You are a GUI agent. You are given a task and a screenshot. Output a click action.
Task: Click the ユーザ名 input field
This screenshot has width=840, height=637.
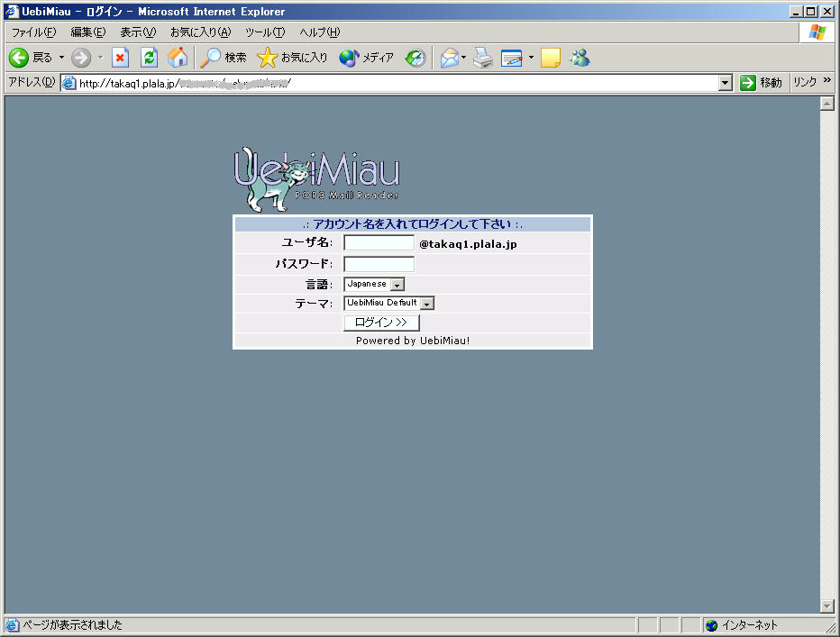click(379, 242)
